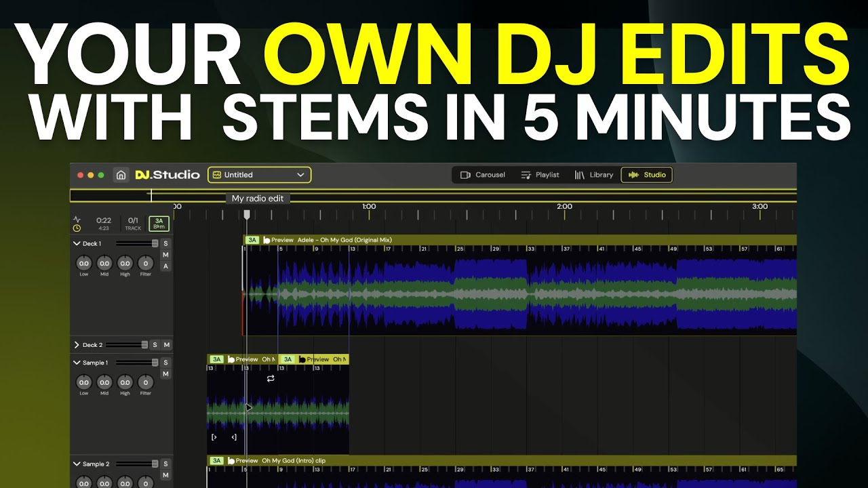Click the Deck 1 Mid EQ knob
The image size is (868, 488).
click(104, 263)
